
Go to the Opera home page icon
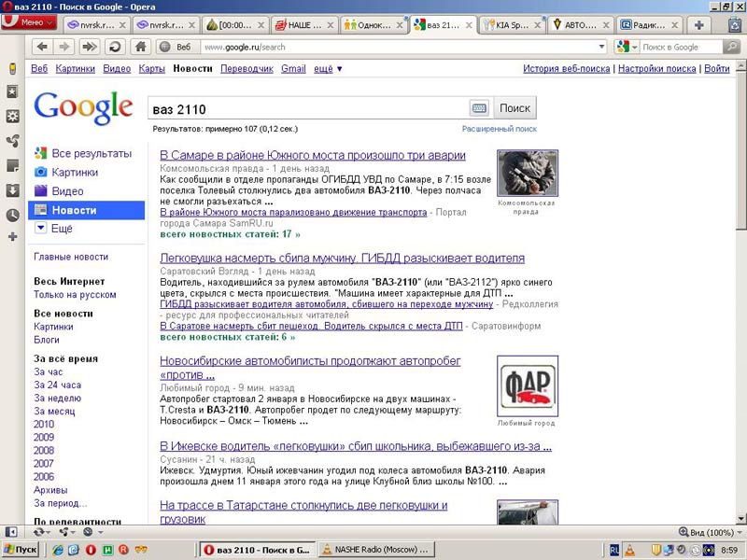[140, 47]
